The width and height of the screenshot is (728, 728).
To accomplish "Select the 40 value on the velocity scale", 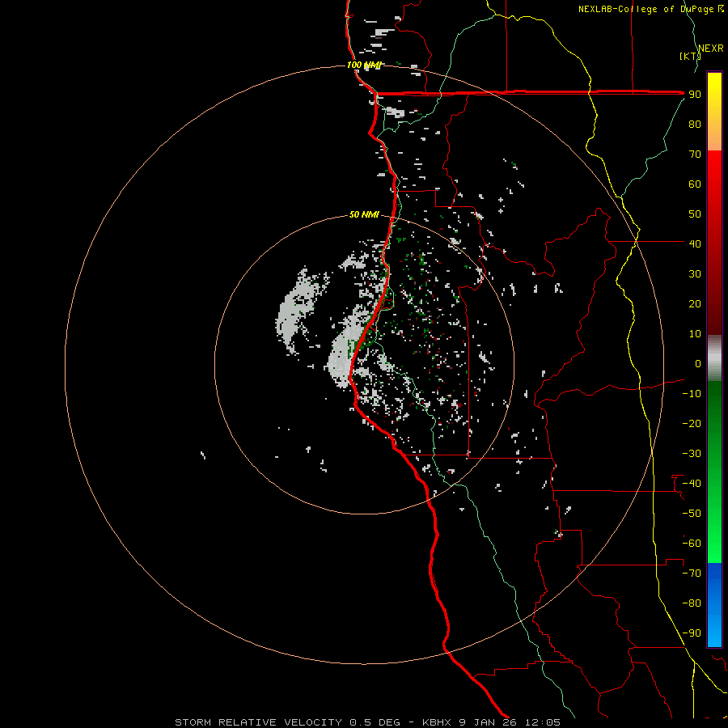I will [x=695, y=243].
